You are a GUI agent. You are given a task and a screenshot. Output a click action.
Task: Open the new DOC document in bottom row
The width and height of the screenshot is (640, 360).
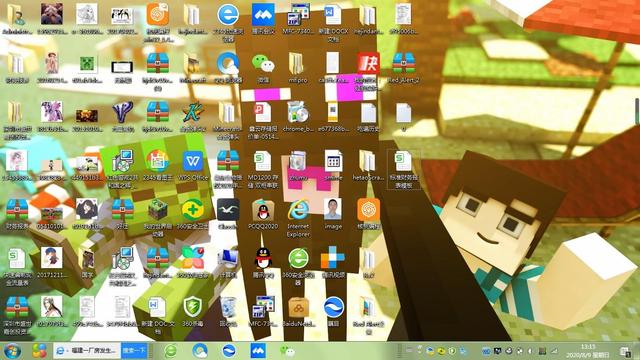(x=157, y=307)
